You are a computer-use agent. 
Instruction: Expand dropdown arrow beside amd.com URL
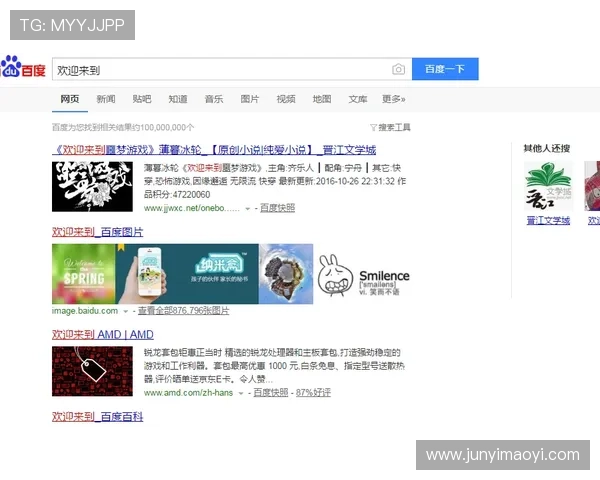[x=241, y=393]
